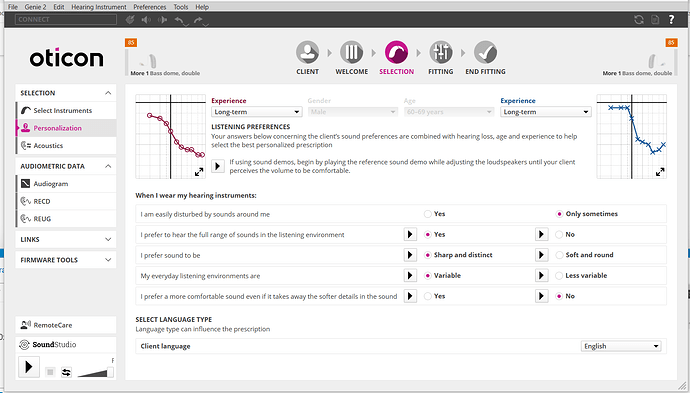This screenshot has height=393, width=690.
Task: Click the help question mark icon
Action: click(x=671, y=19)
